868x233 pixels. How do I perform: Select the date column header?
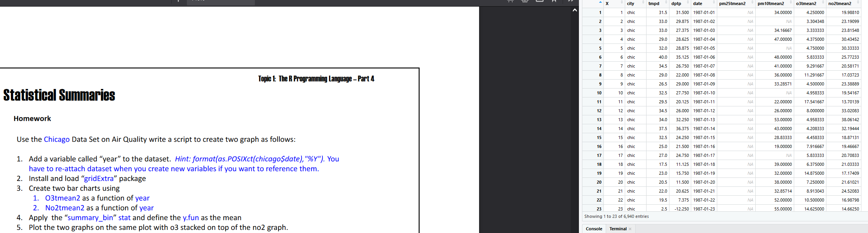click(698, 3)
